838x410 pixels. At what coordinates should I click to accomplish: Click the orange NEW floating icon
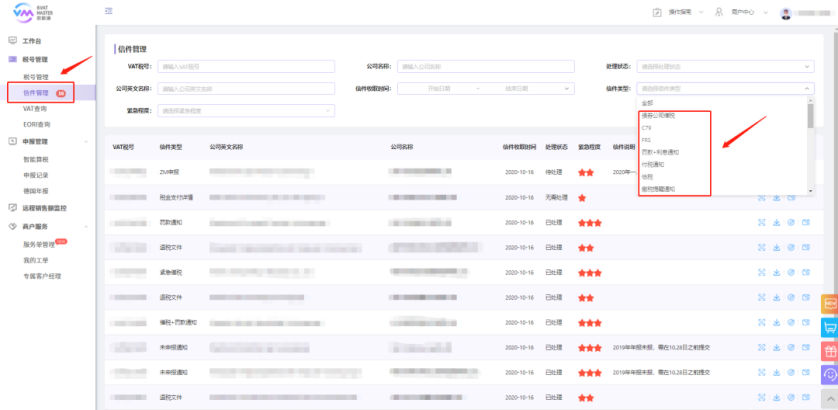point(828,303)
